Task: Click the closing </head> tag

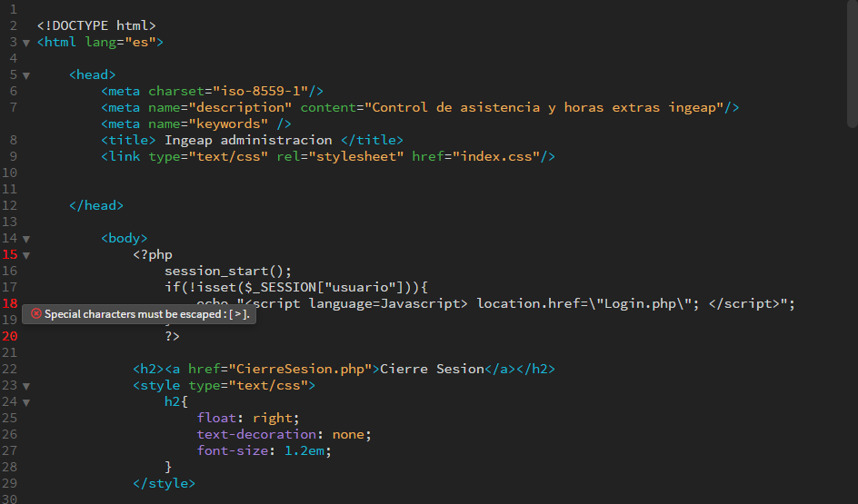Action: (x=96, y=205)
